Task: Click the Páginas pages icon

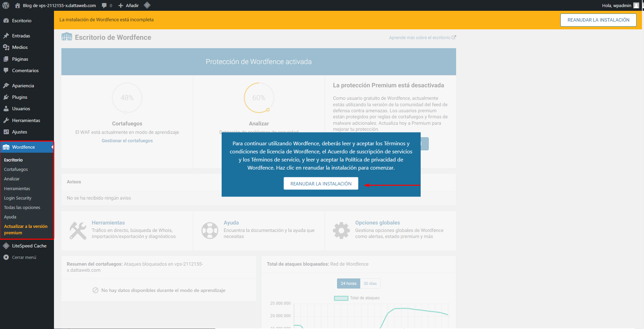Action: (6, 59)
